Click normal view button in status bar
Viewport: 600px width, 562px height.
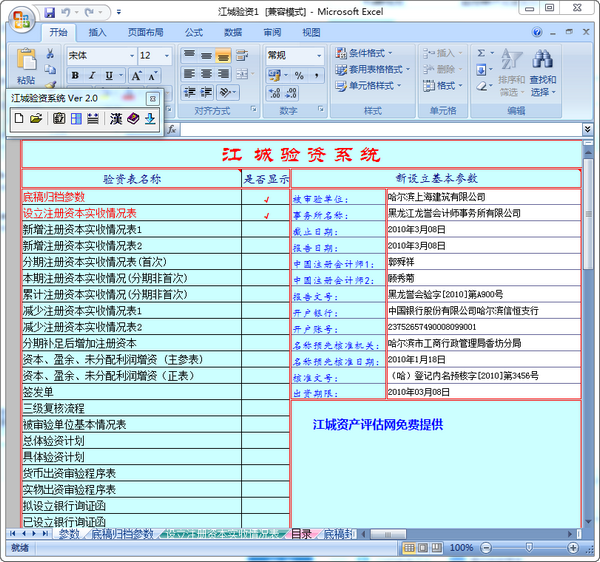409,548
